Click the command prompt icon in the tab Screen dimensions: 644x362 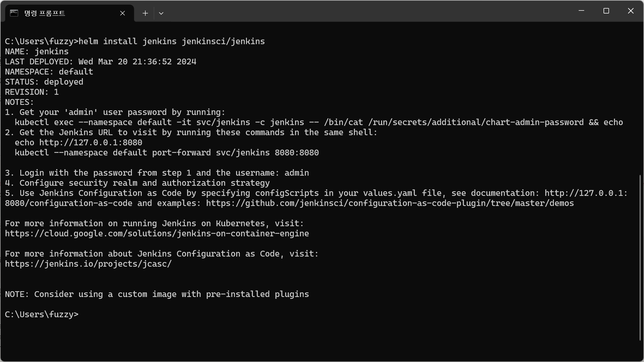click(14, 13)
